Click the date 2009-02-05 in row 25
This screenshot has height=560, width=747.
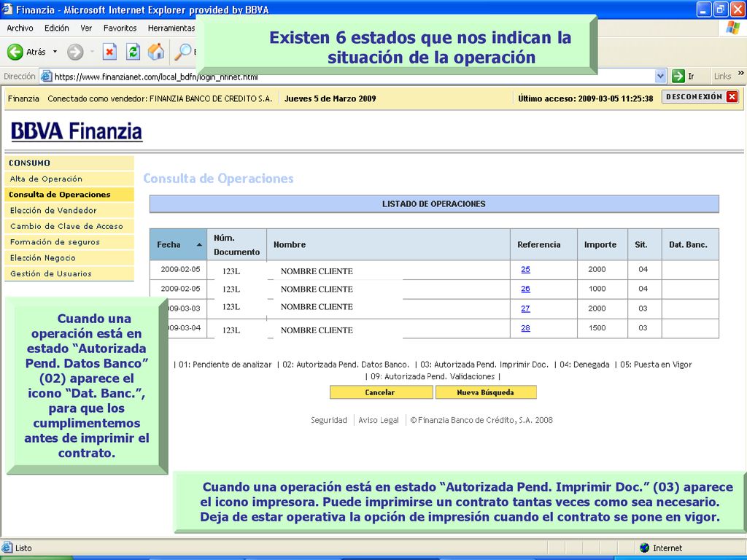[181, 270]
